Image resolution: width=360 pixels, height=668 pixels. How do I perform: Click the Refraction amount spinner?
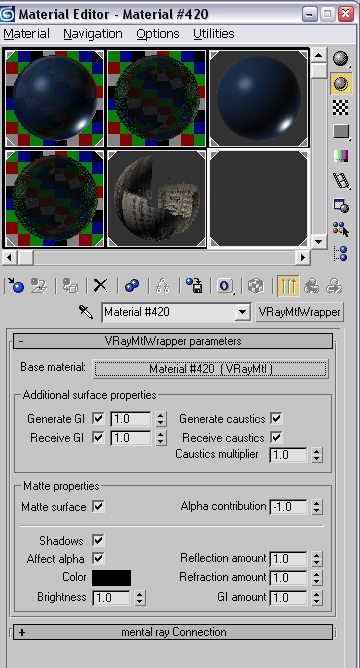point(316,578)
